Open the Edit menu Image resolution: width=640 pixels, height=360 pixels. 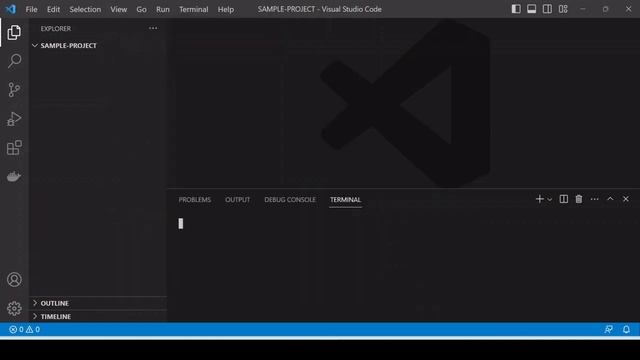click(x=53, y=9)
